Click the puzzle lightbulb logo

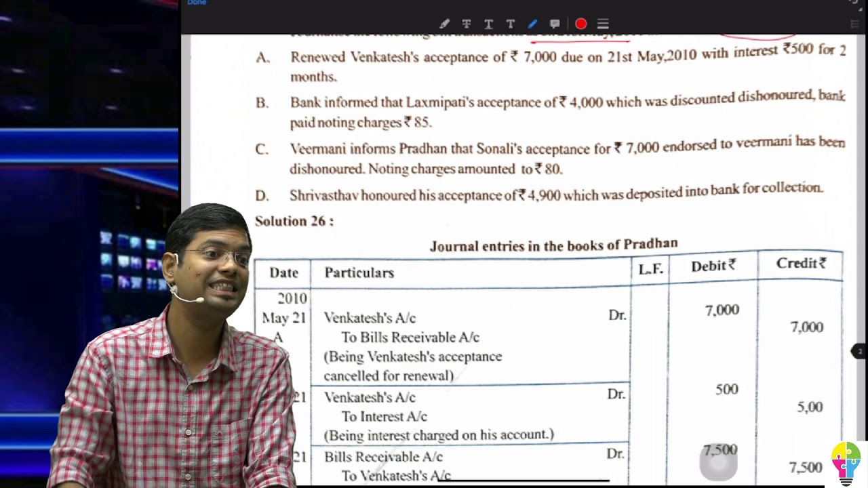pos(846,462)
